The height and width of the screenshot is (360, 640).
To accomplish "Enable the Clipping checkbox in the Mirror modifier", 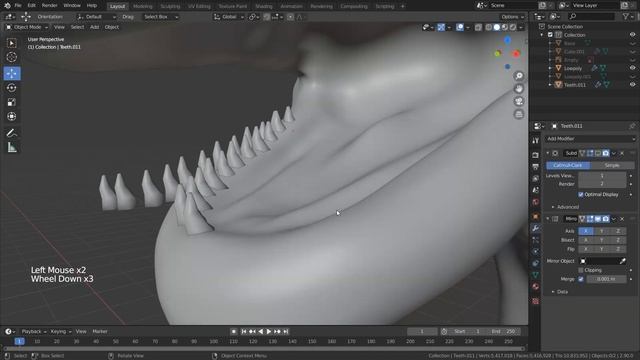I will tap(581, 270).
